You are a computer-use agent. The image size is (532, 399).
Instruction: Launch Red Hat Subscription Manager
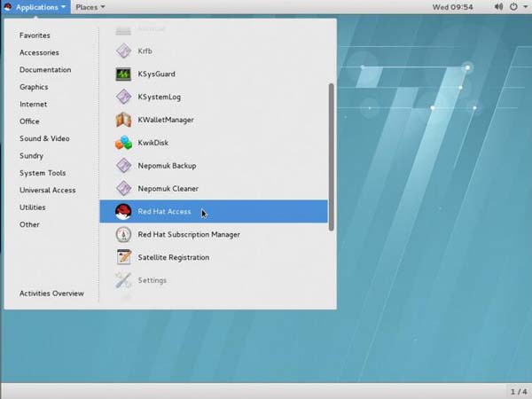coord(188,235)
